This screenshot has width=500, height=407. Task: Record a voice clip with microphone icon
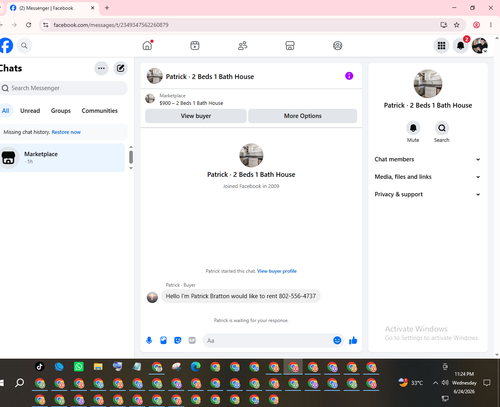149,340
